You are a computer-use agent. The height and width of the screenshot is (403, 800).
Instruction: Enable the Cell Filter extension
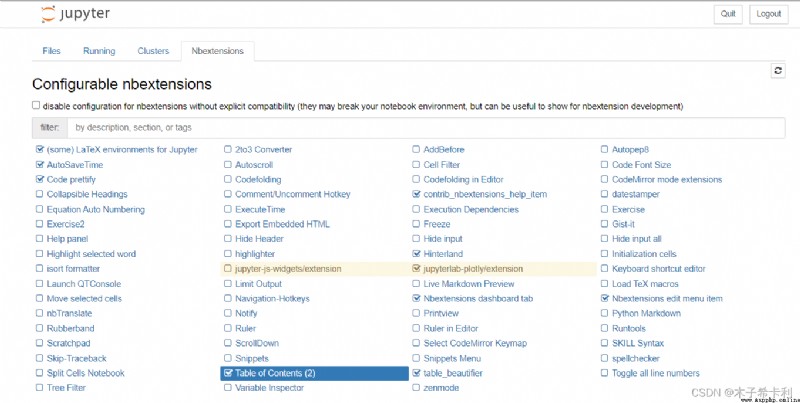click(x=416, y=164)
